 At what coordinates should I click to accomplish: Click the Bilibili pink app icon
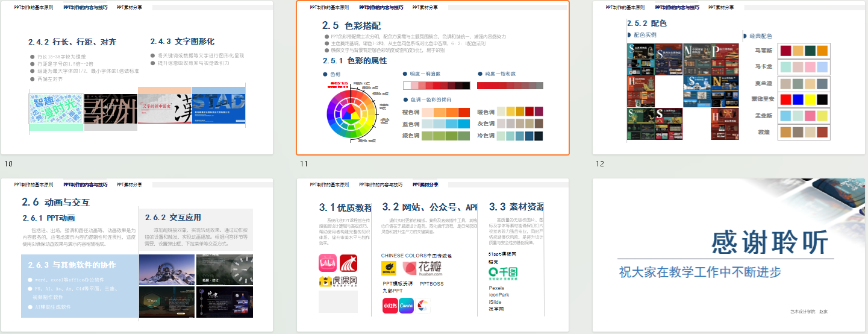pos(327,263)
